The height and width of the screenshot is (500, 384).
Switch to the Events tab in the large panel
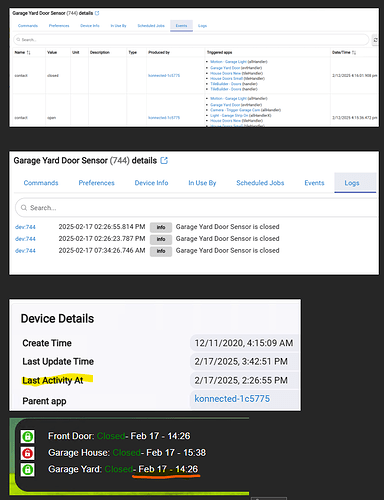tap(314, 183)
